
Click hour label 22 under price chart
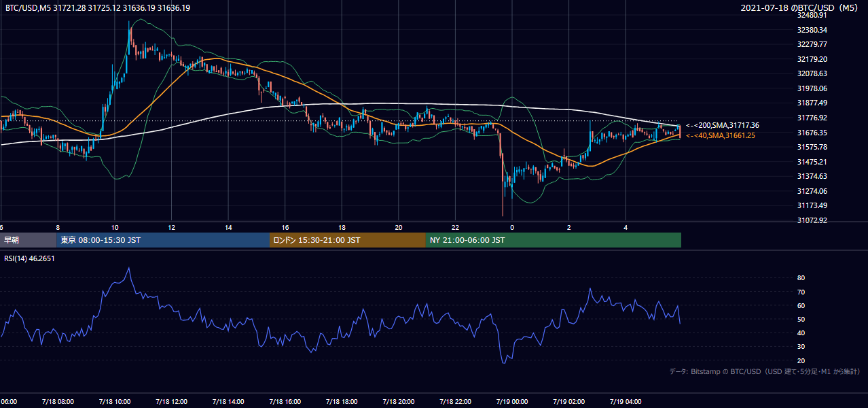pos(456,227)
